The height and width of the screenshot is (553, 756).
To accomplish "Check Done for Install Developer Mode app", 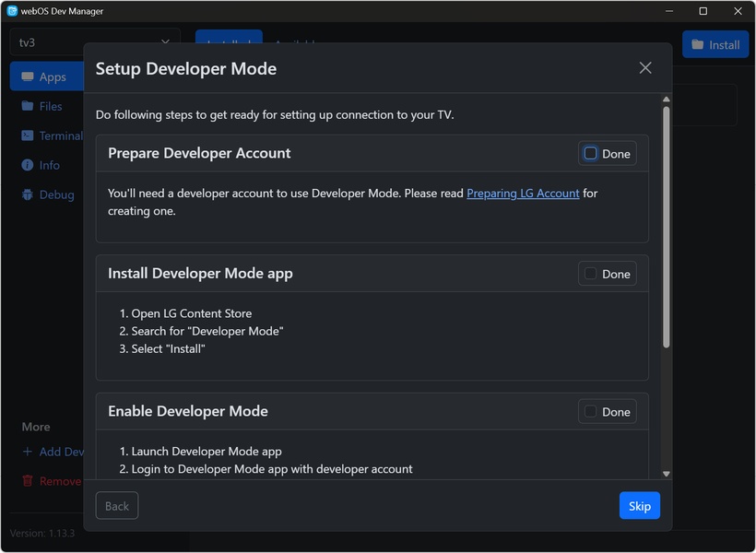I will tap(591, 274).
